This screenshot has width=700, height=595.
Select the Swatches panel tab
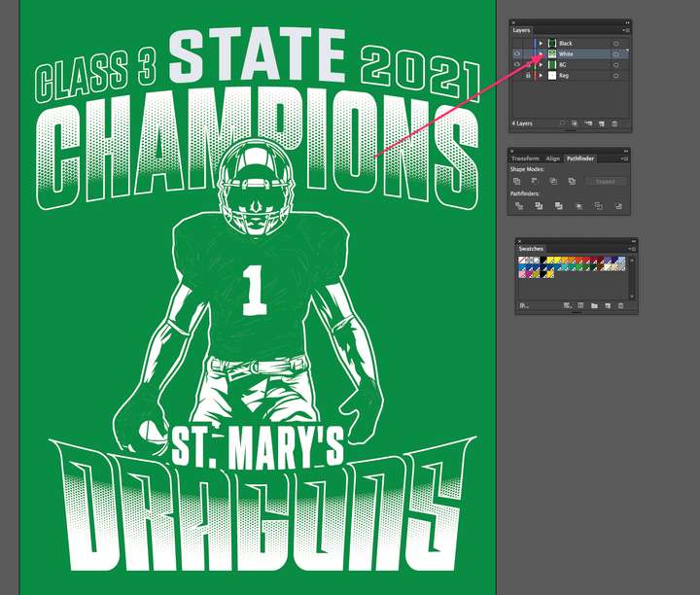point(531,249)
